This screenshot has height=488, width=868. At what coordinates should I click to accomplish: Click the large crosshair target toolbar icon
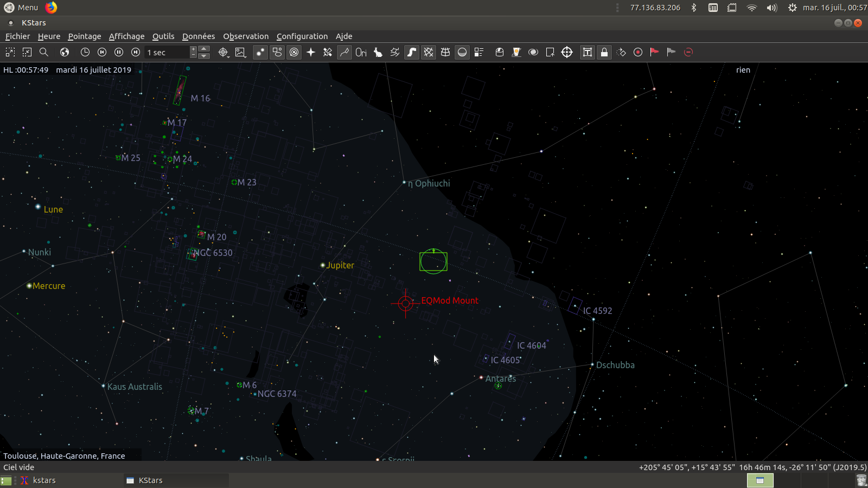pos(567,52)
